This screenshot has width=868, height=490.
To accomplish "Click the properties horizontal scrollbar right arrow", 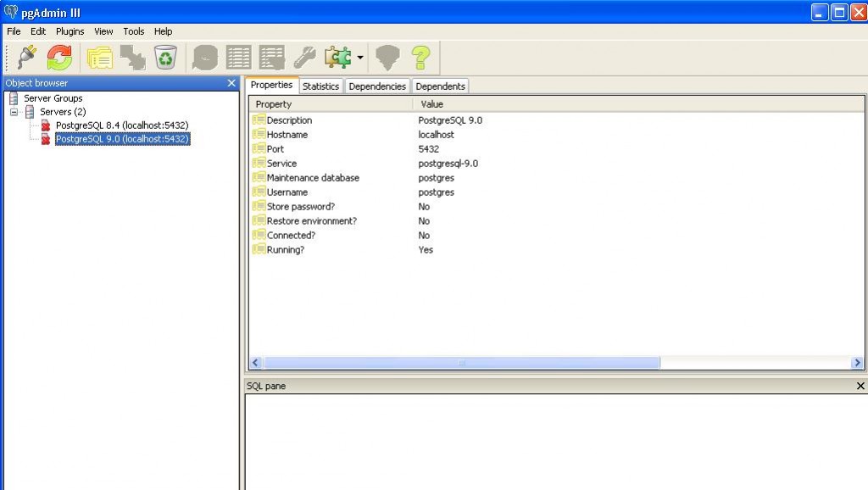I will [857, 363].
